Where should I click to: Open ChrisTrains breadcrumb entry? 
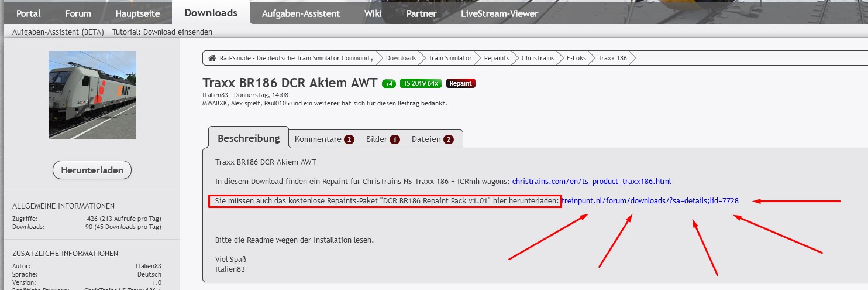(538, 58)
